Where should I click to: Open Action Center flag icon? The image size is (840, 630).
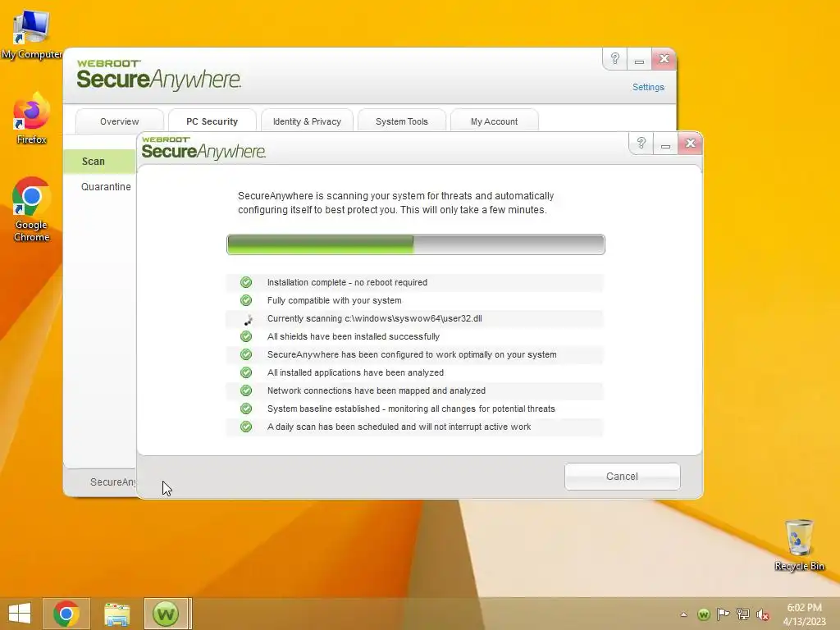coord(724,614)
